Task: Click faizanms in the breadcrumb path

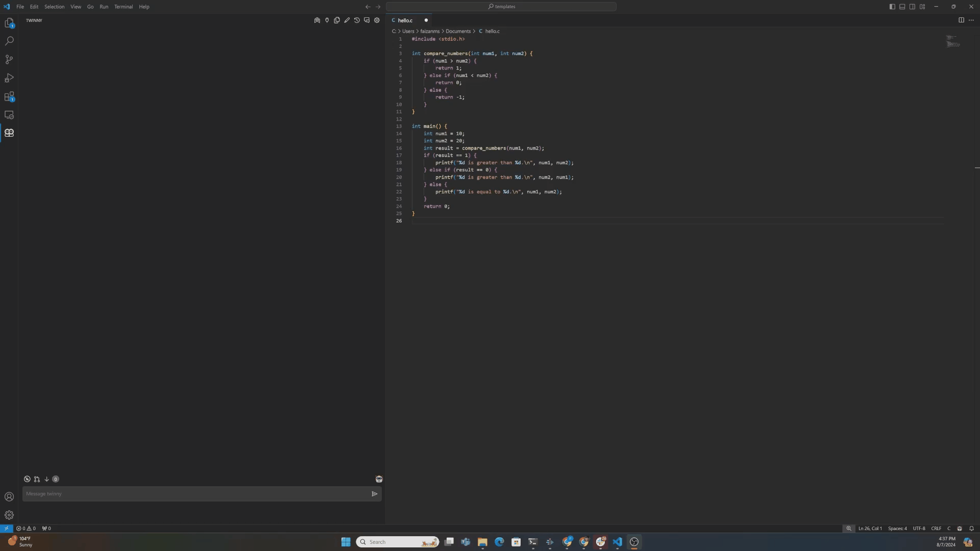Action: click(430, 31)
